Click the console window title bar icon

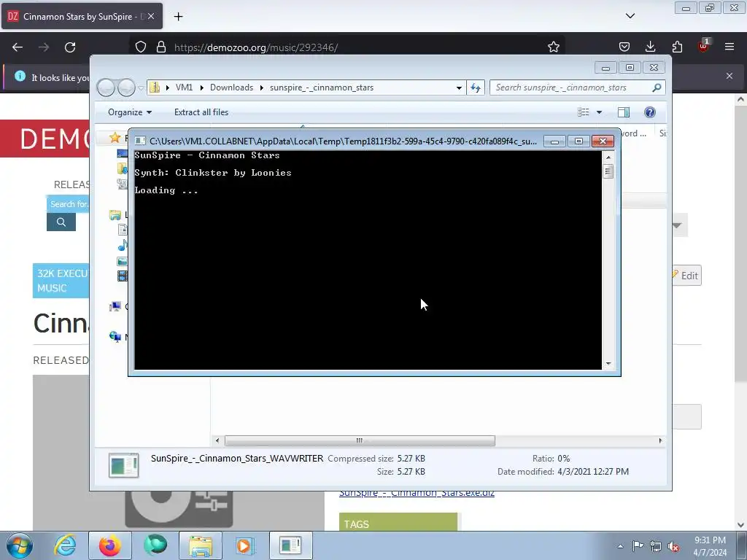coord(140,141)
